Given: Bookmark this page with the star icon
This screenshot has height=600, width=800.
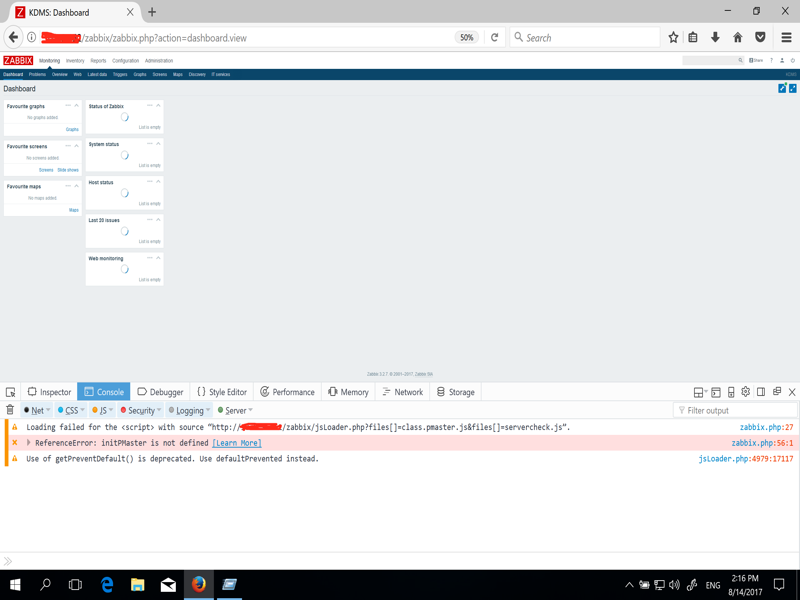Looking at the screenshot, I should tap(673, 37).
